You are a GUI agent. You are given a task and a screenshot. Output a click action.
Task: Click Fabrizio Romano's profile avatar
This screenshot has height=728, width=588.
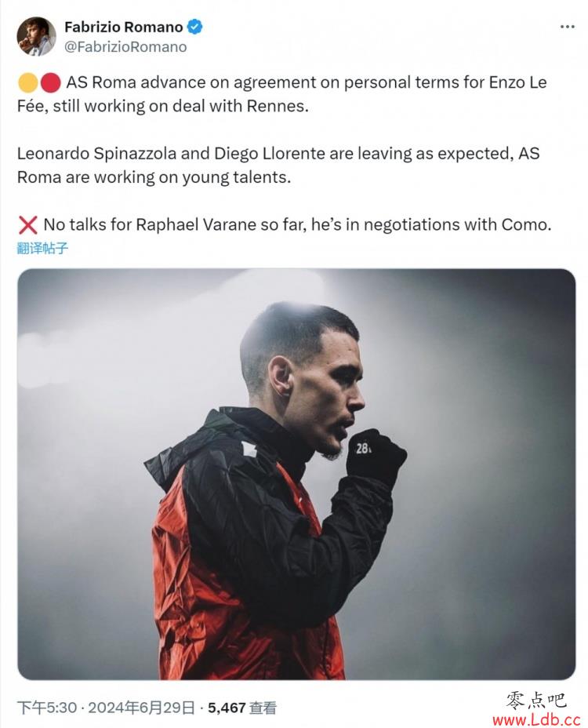[x=36, y=37]
